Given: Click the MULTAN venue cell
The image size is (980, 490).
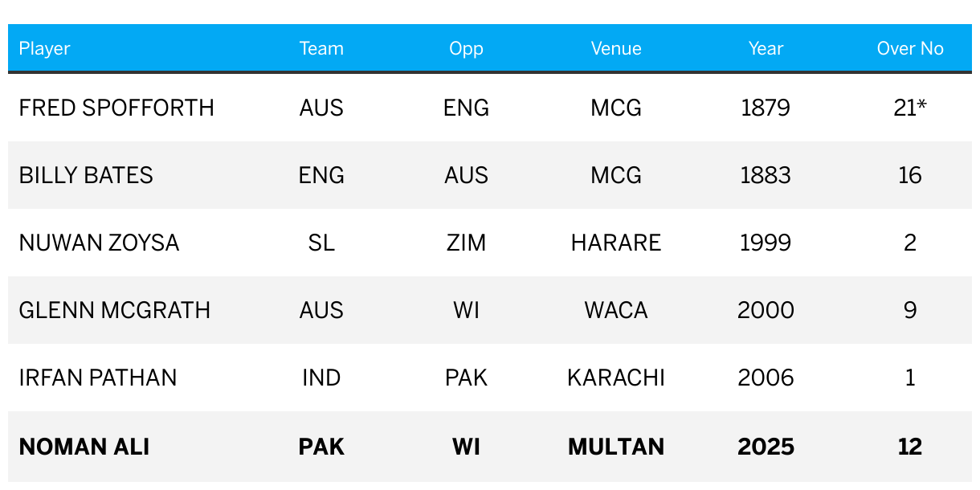Looking at the screenshot, I should click(616, 447).
